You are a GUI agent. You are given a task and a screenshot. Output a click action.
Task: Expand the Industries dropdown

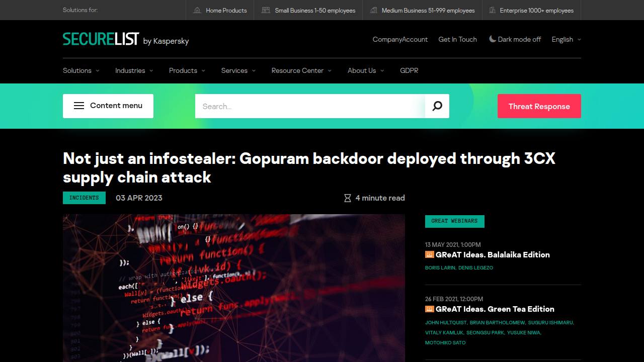[134, 70]
